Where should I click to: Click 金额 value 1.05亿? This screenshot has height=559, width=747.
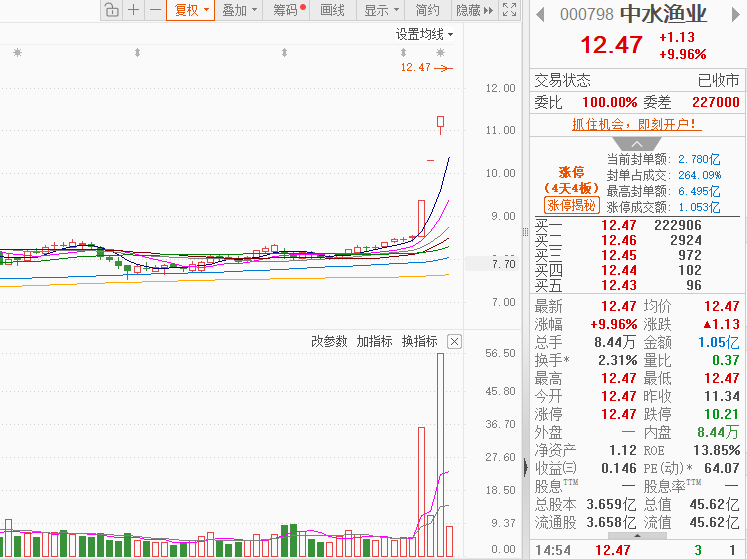pyautogui.click(x=718, y=342)
